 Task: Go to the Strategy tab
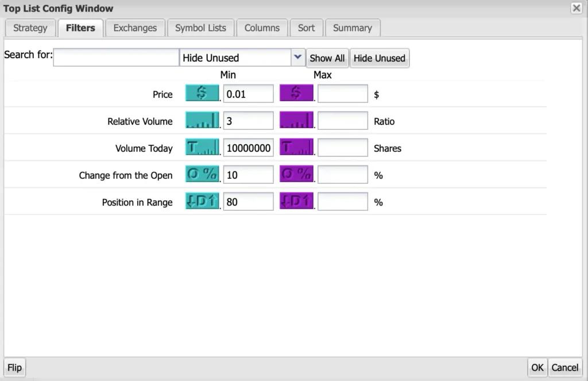click(30, 28)
